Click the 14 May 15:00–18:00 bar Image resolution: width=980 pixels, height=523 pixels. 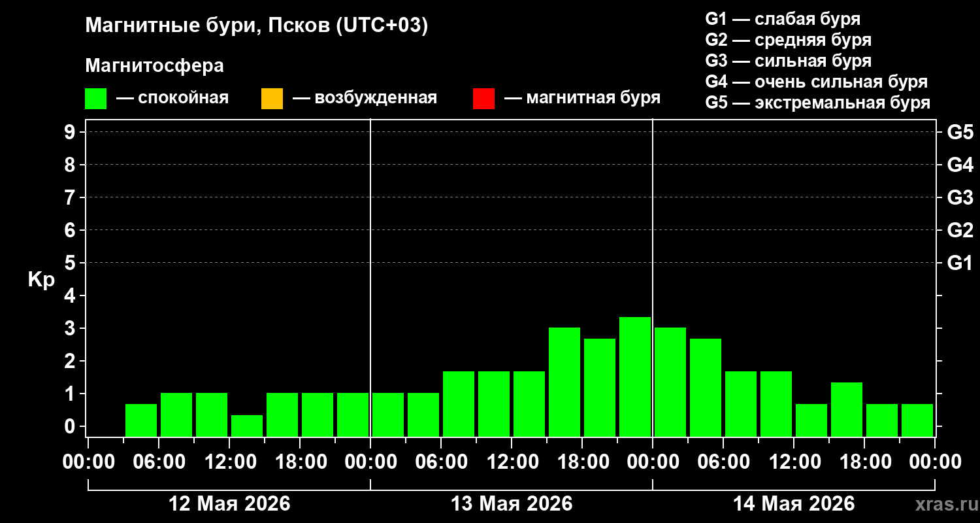(847, 409)
